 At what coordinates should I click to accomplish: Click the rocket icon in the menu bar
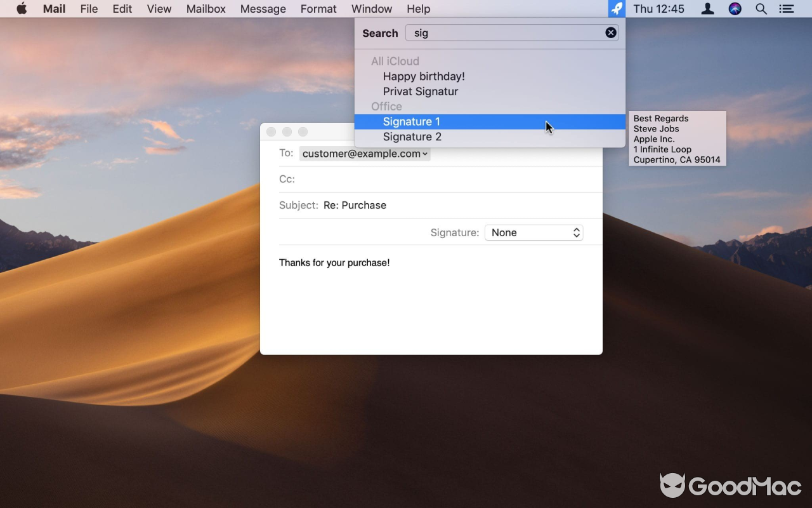coord(616,8)
